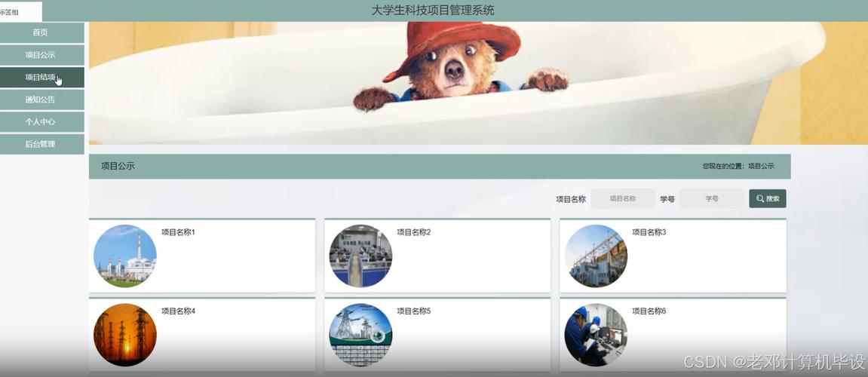Click the 您现在的位置 breadcrumb text
The width and height of the screenshot is (868, 377).
click(x=738, y=166)
